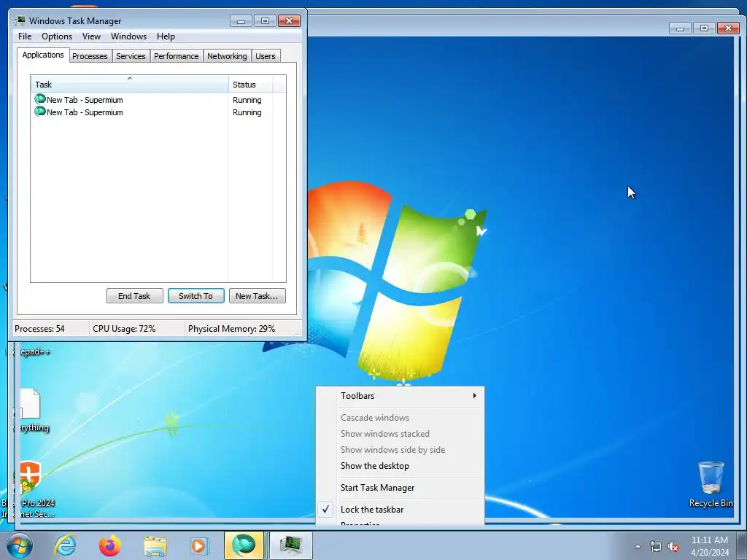The image size is (747, 560).
Task: Sort by the Status column header
Action: click(x=251, y=85)
